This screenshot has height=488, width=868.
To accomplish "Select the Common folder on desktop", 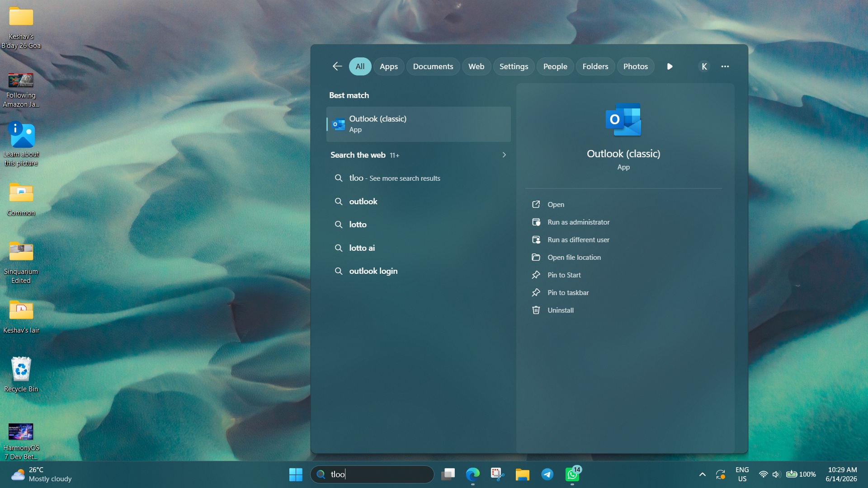I will coord(21,199).
